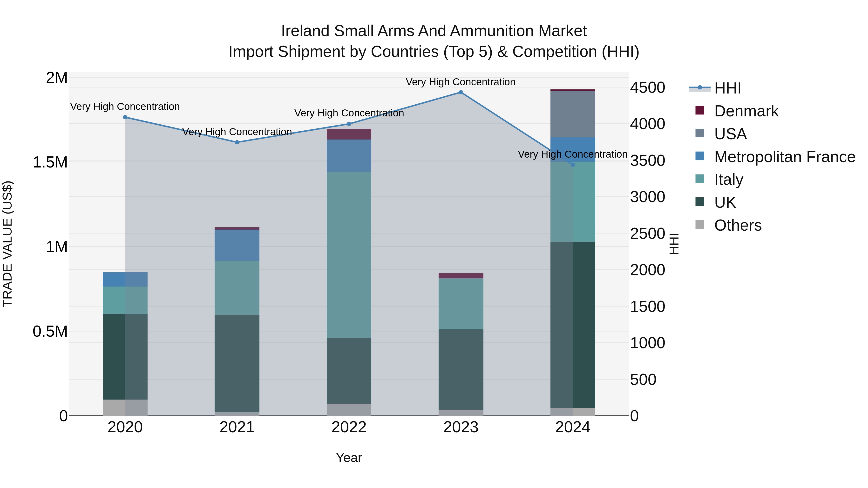Click the Others legend color swatch
Screen dimensions: 868x488
tap(699, 225)
